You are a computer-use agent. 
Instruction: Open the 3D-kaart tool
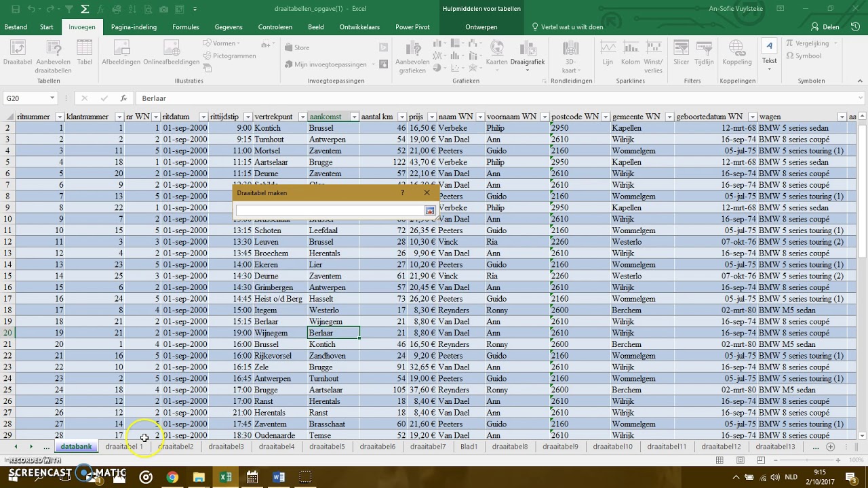point(571,57)
